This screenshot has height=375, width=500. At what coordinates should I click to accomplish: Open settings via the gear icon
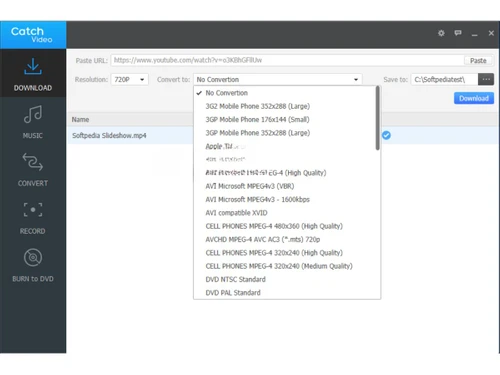coord(441,33)
